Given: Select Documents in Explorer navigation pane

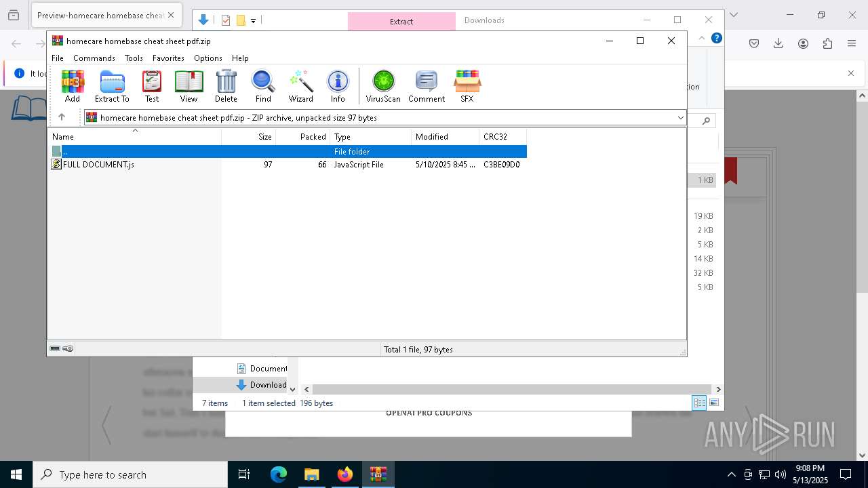Looking at the screenshot, I should pyautogui.click(x=262, y=369).
